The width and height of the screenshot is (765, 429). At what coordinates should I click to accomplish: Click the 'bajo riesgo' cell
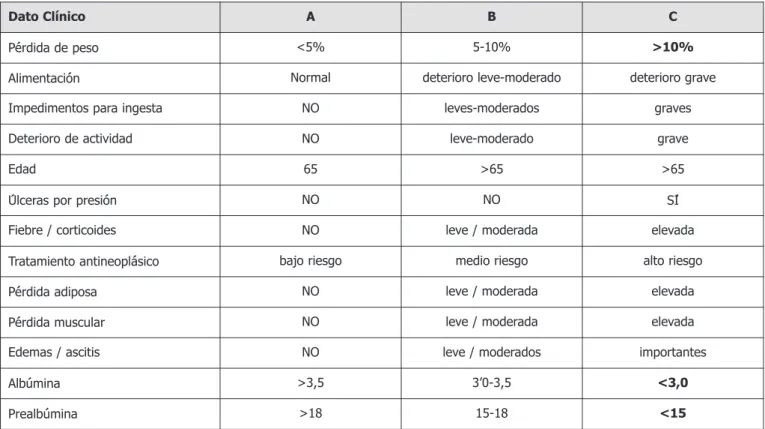(x=310, y=261)
